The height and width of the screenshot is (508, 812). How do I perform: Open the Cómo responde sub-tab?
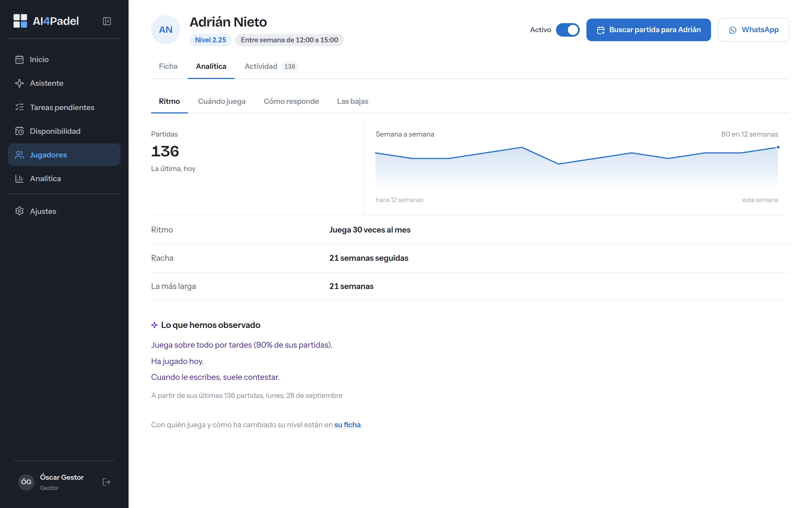pyautogui.click(x=291, y=102)
